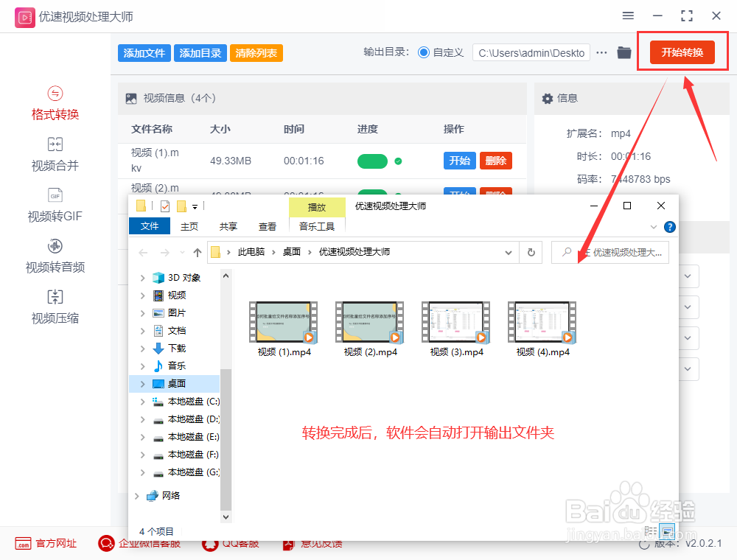Open the 视频合并 tool
Viewport: 737px width, 560px height.
pyautogui.click(x=55, y=155)
